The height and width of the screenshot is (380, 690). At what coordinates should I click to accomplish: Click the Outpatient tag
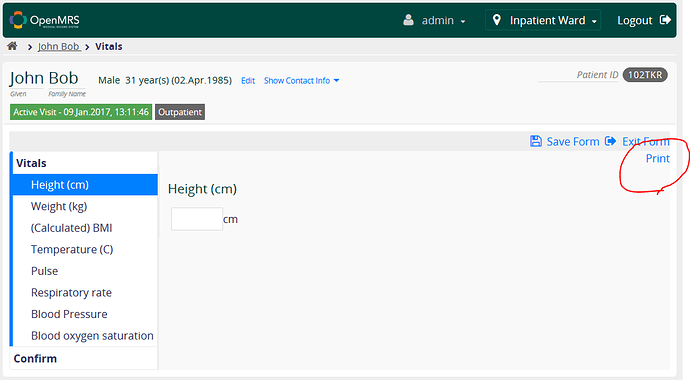point(180,112)
